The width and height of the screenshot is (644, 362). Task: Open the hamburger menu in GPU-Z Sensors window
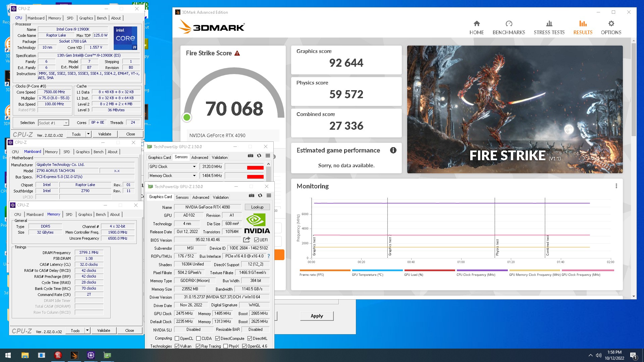pos(268,156)
